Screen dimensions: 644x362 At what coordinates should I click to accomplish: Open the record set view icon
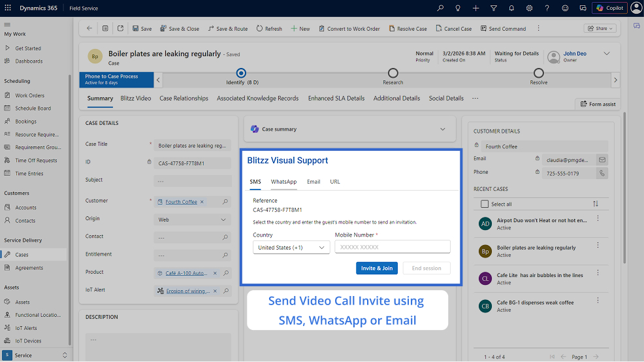coord(105,28)
